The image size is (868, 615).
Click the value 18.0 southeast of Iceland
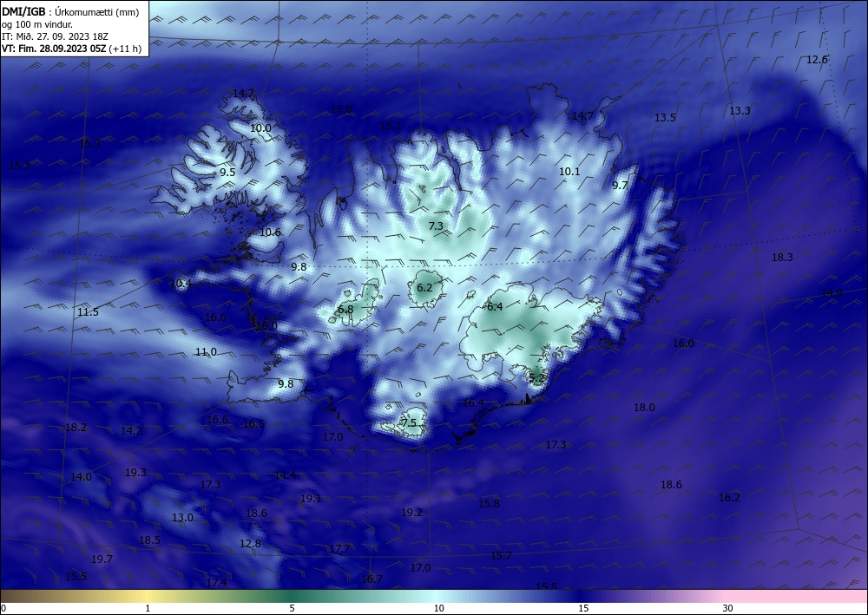[644, 408]
